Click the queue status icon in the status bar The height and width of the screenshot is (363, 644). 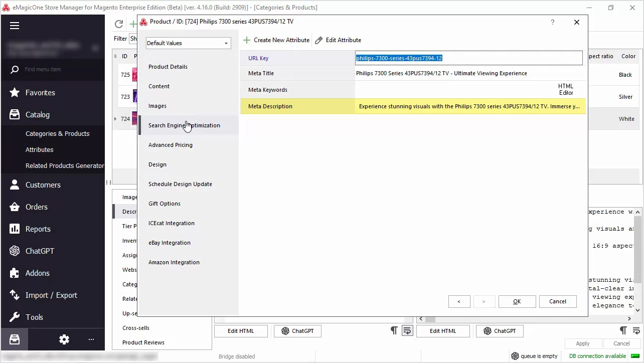[x=515, y=356]
